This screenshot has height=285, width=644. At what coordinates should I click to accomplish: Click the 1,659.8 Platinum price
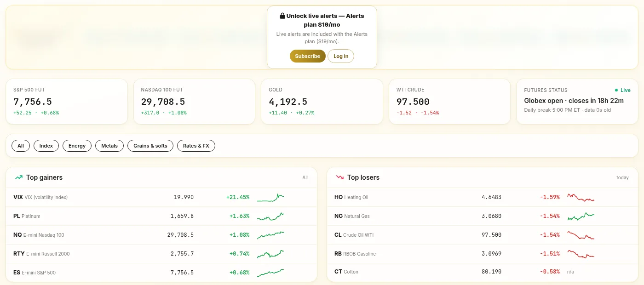click(182, 216)
